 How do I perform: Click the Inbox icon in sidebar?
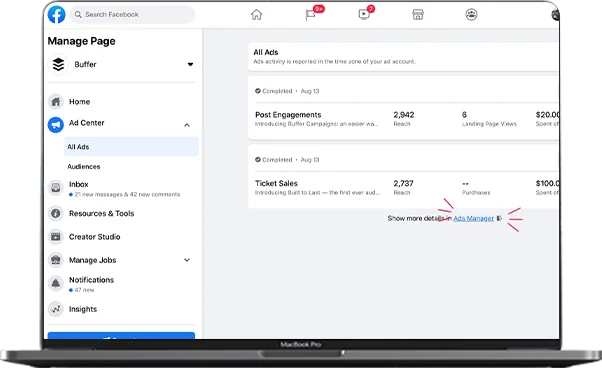tap(56, 188)
